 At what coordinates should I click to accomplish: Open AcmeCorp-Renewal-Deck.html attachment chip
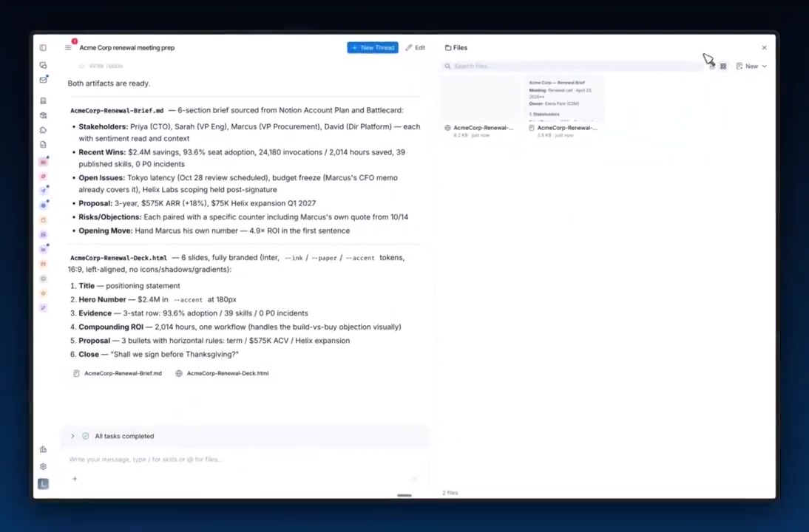(x=223, y=373)
